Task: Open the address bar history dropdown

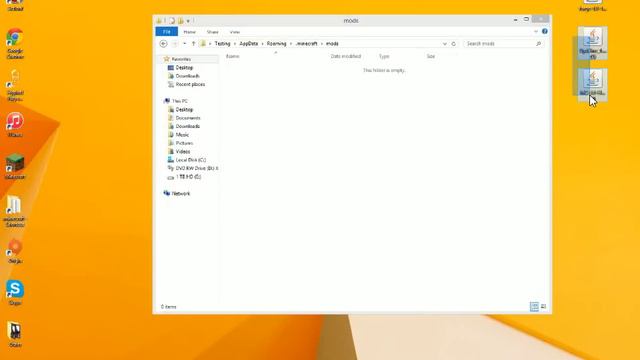Action: click(444, 44)
